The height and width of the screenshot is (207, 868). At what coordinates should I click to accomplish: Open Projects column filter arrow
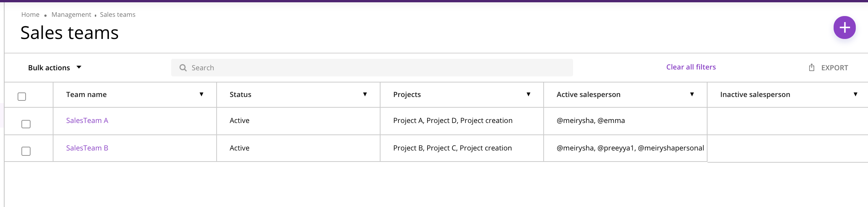point(528,94)
